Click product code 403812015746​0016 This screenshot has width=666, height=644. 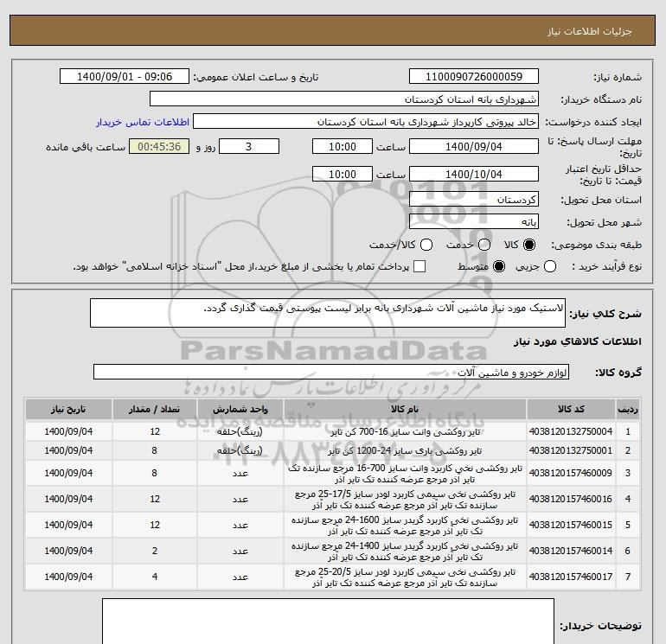[x=571, y=499]
